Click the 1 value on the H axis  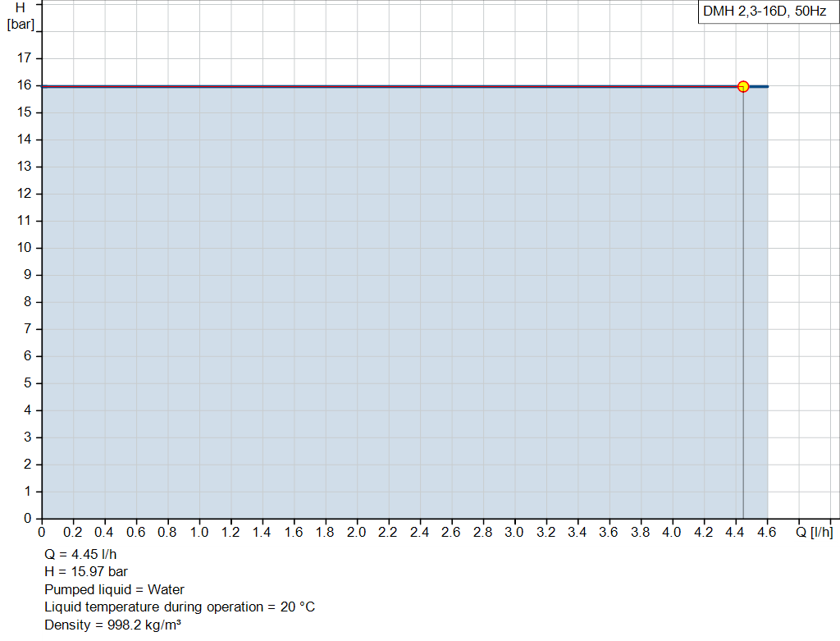(x=27, y=491)
